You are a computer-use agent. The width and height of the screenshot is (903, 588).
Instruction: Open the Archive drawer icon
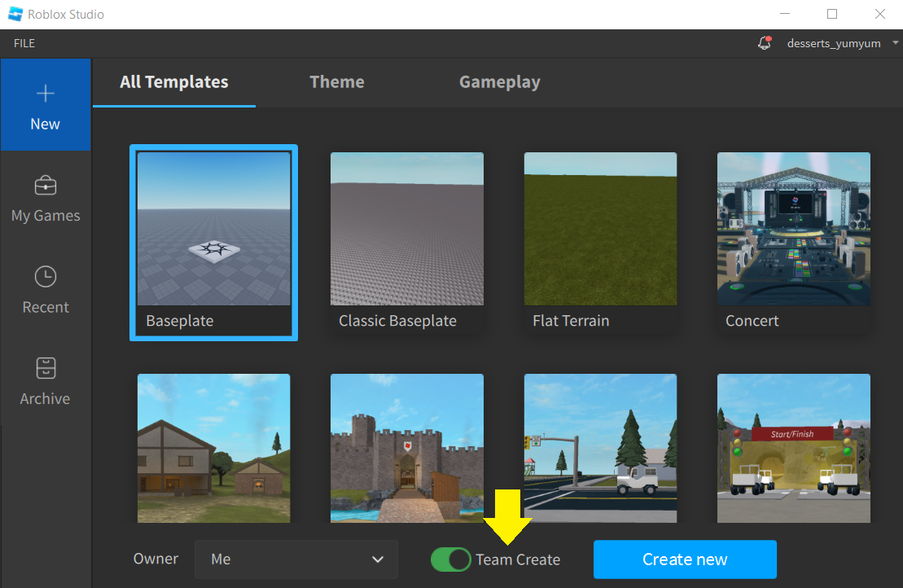pos(46,368)
